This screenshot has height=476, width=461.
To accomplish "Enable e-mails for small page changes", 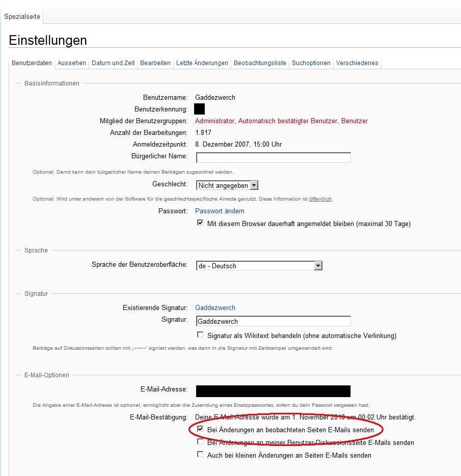I will 200,455.
